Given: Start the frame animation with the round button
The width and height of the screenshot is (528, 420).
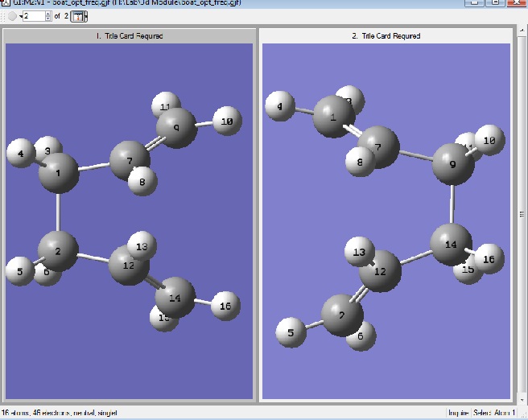Looking at the screenshot, I should [x=12, y=16].
